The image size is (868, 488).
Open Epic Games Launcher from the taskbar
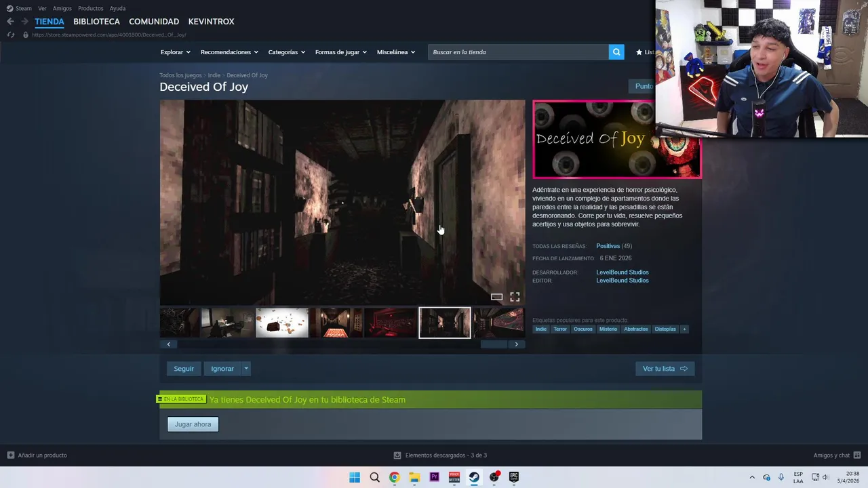514,477
